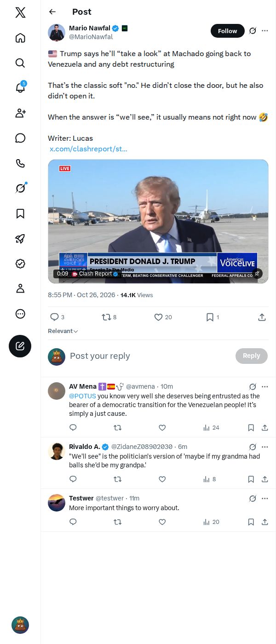Open Notifications bell with 5 badge
The image size is (276, 644).
pos(20,88)
